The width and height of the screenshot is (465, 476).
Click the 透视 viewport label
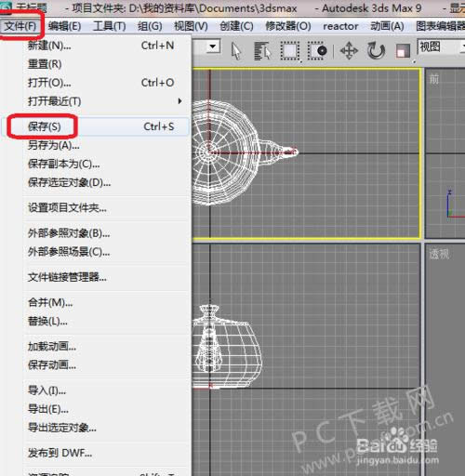[439, 254]
